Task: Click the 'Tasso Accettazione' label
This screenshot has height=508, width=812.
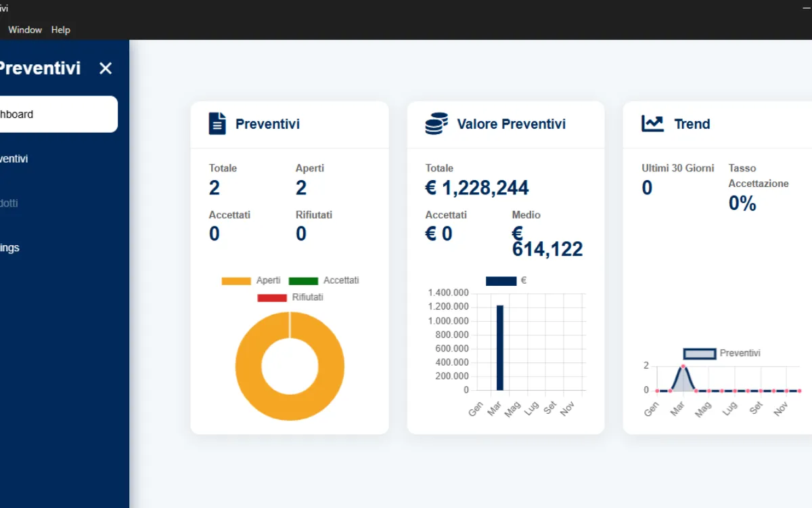Action: pyautogui.click(x=759, y=175)
